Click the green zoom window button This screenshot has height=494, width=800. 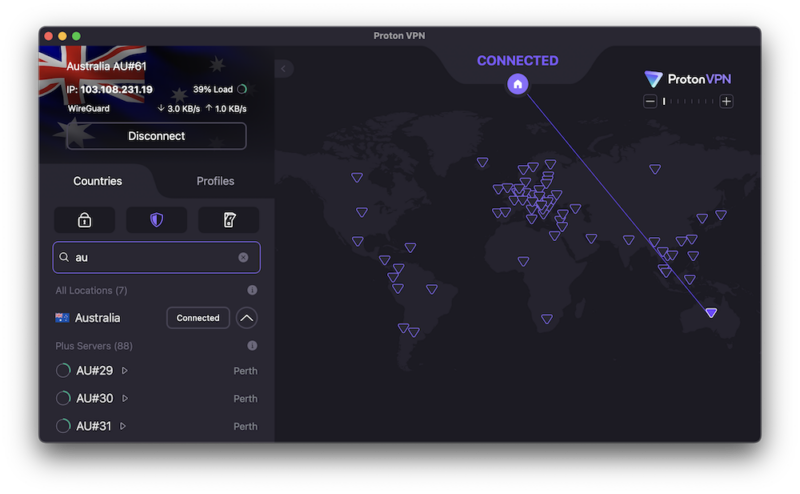tap(77, 36)
